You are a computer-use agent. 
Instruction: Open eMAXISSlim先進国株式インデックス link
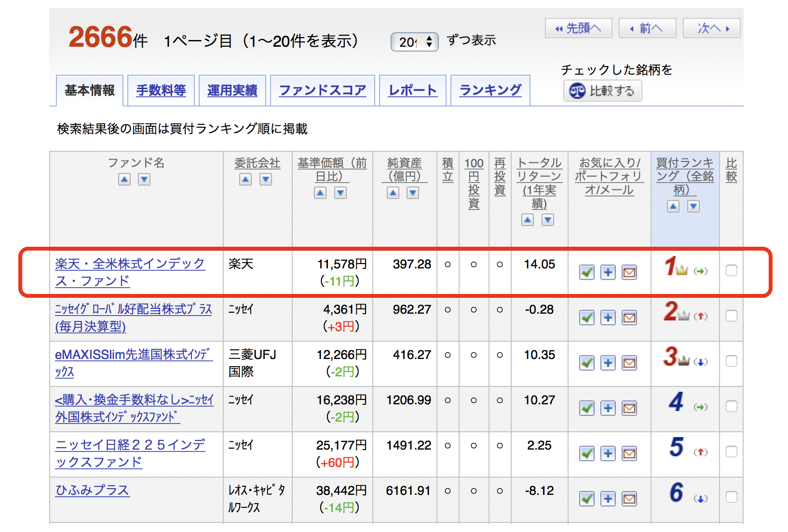134,363
